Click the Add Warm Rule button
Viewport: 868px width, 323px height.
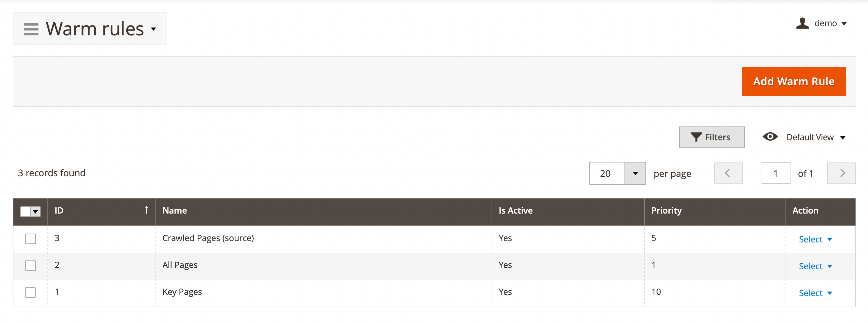[794, 81]
